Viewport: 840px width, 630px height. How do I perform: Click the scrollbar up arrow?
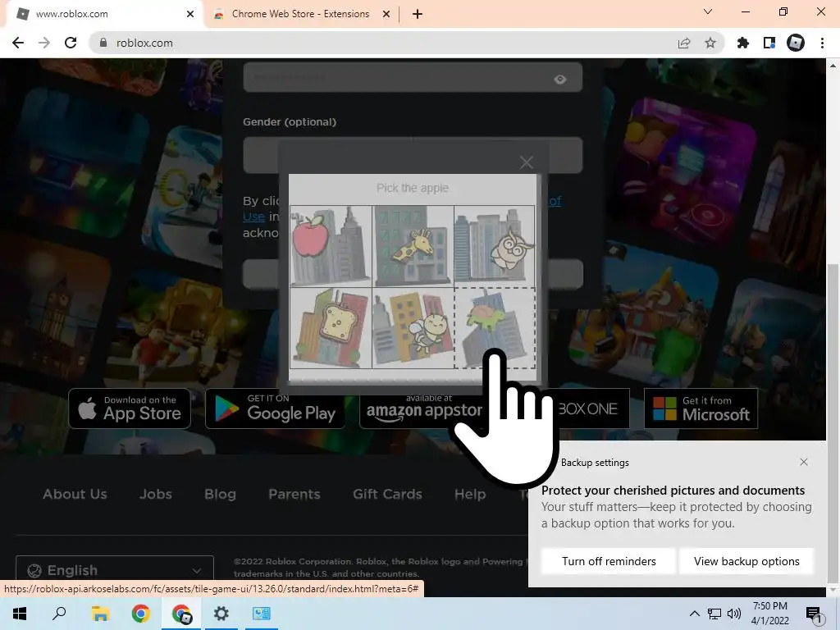coord(833,66)
